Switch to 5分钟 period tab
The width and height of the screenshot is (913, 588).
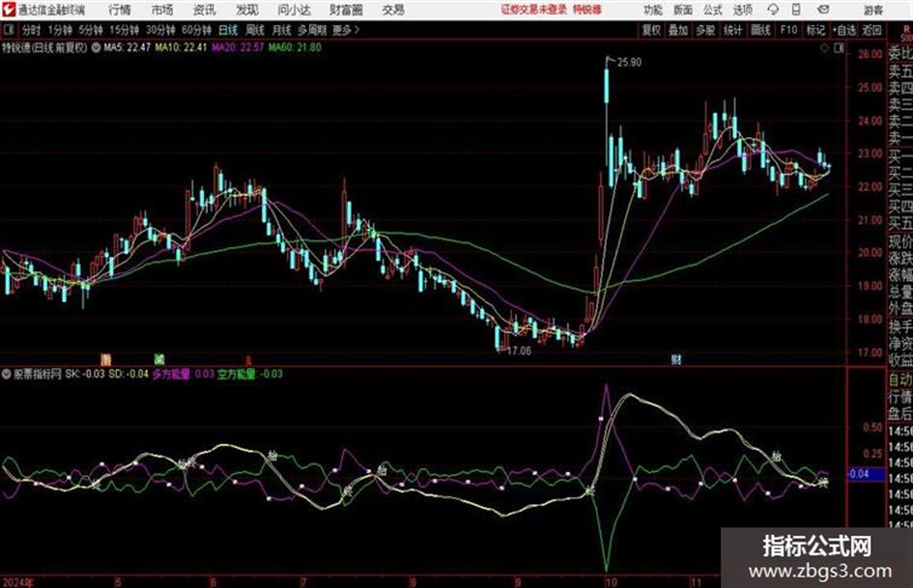90,30
